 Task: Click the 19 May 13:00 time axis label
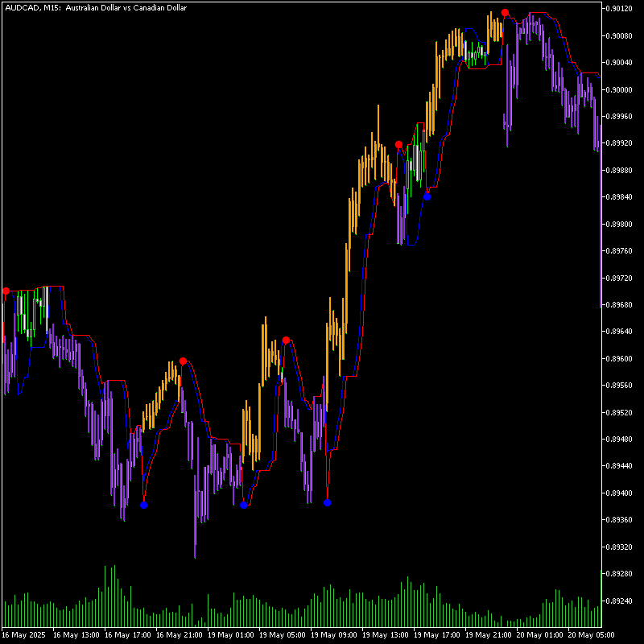click(x=386, y=635)
